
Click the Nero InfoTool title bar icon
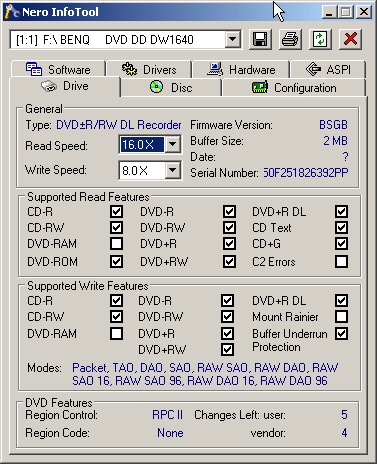(x=12, y=12)
